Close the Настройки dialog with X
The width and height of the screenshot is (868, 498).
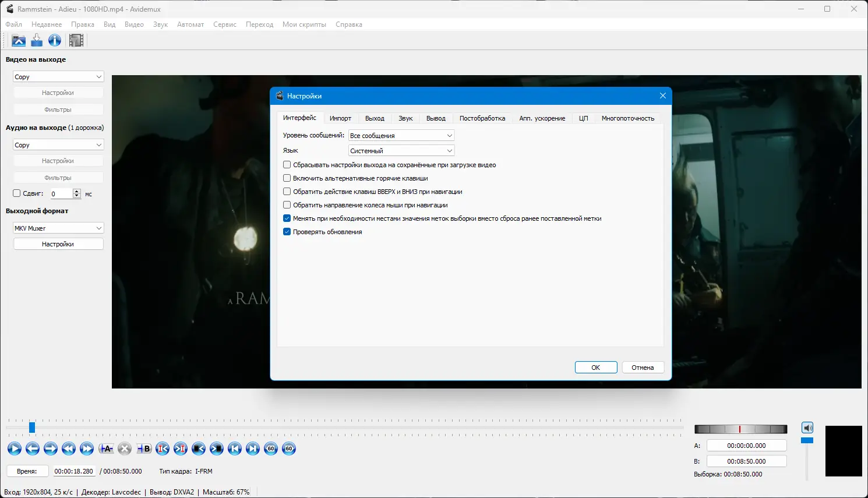[662, 96]
